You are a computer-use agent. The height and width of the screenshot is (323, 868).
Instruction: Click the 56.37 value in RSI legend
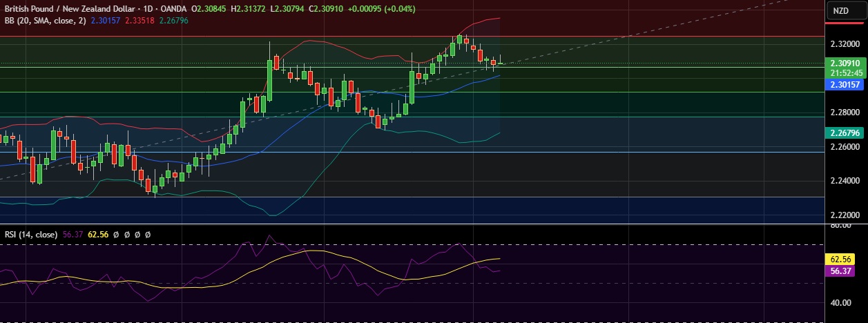[x=73, y=235]
